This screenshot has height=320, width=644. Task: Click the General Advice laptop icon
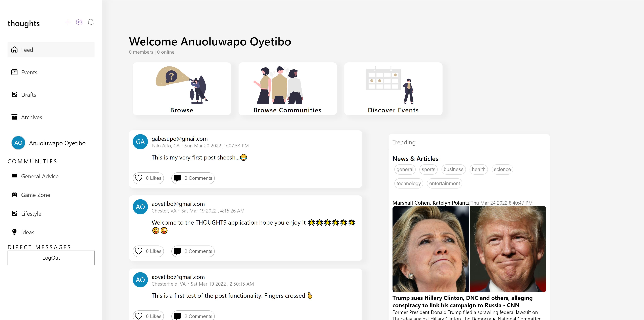pyautogui.click(x=14, y=176)
